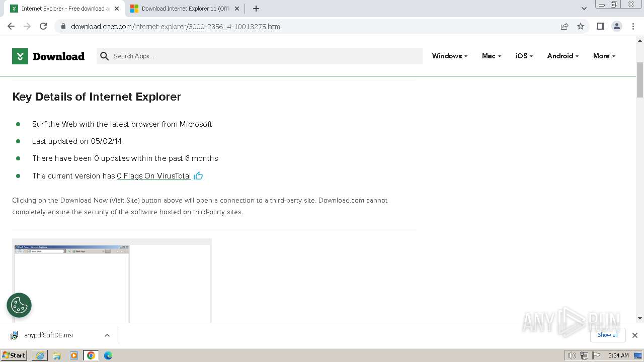The height and width of the screenshot is (362, 644).
Task: Open the Internet Explorer screenshot thumbnail
Action: point(112,281)
